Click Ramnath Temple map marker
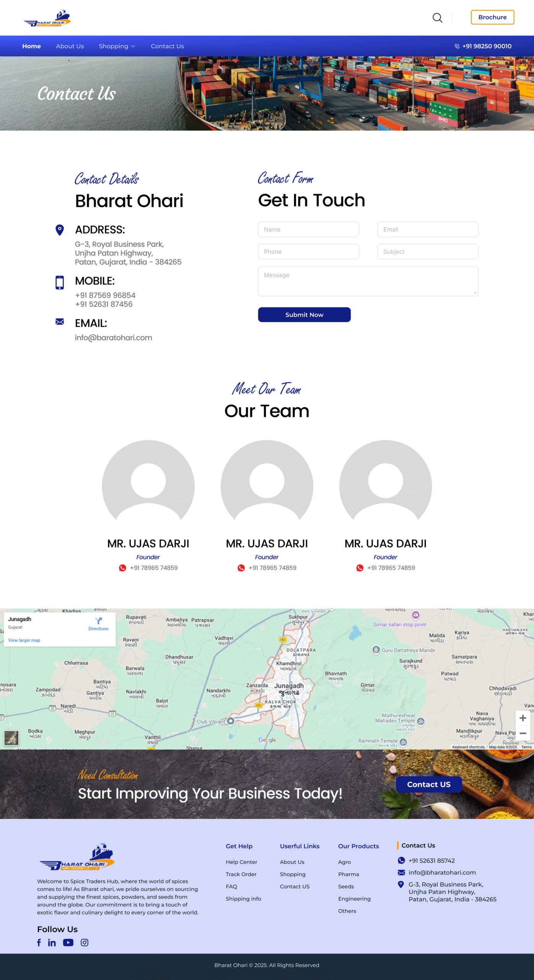Image resolution: width=534 pixels, height=980 pixels. tap(403, 742)
